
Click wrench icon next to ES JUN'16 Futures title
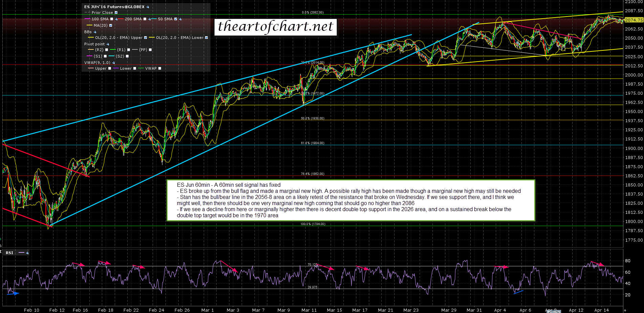point(148,7)
